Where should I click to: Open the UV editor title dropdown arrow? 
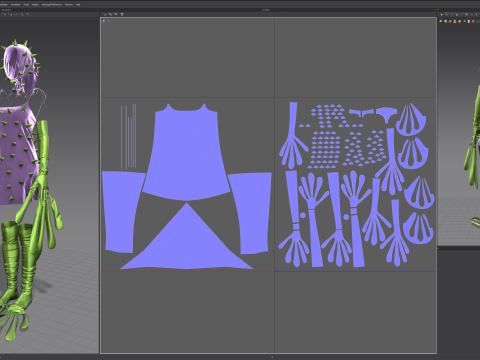pyautogui.click(x=279, y=10)
